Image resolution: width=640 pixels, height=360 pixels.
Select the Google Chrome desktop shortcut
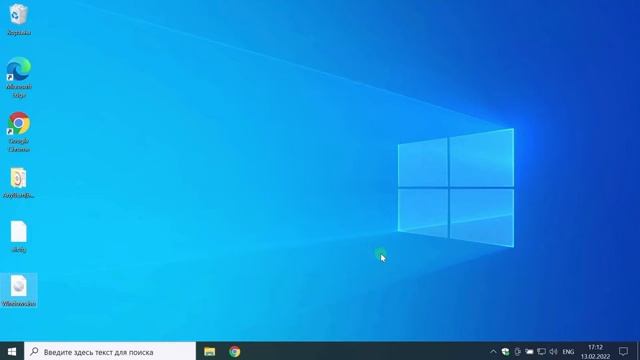point(18,131)
